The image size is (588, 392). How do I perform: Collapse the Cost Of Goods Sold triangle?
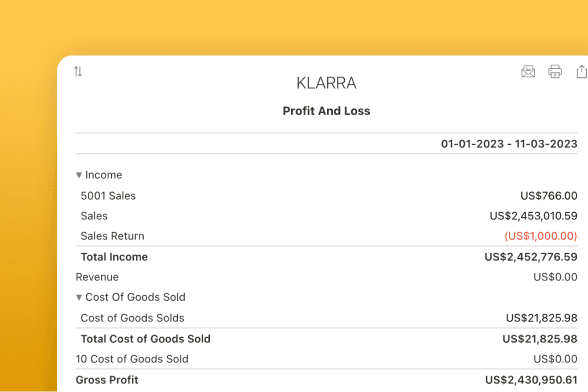[x=79, y=297]
